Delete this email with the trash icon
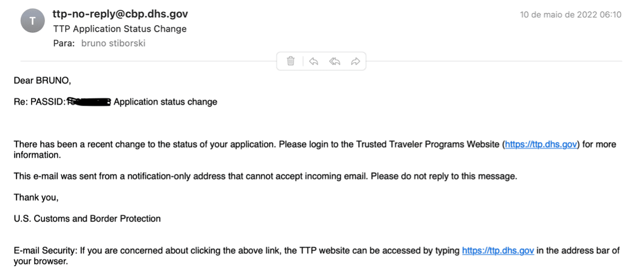Viewport: 644px width, 279px height. 291,61
